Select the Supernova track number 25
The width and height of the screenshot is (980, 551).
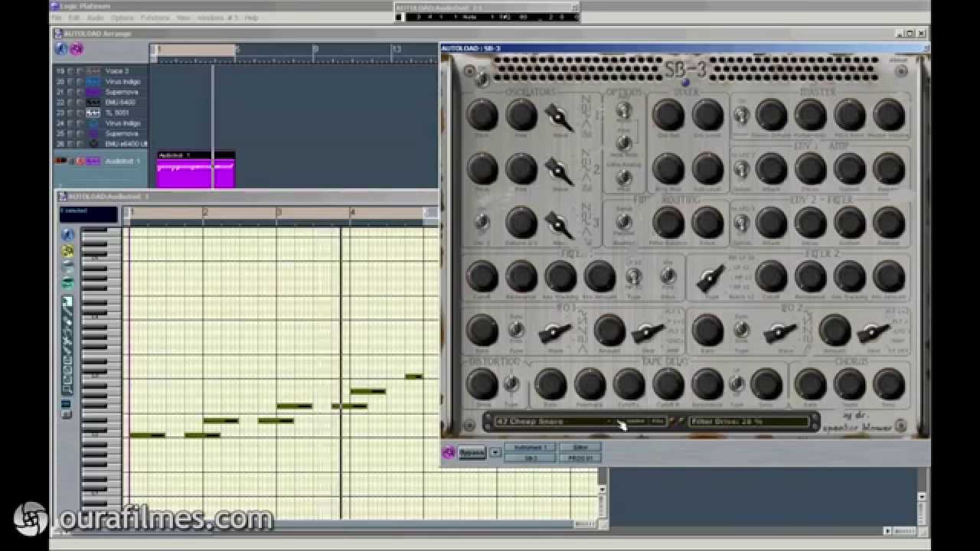pyautogui.click(x=122, y=133)
